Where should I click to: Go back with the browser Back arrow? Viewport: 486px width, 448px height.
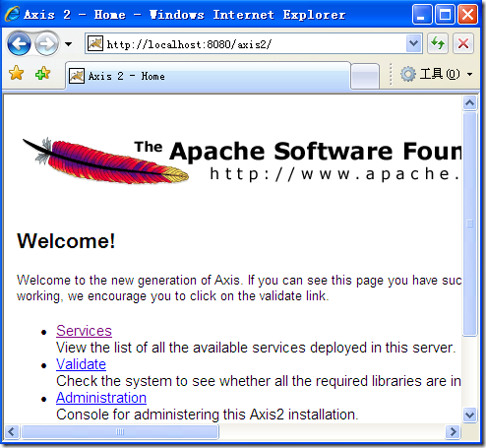tap(19, 43)
